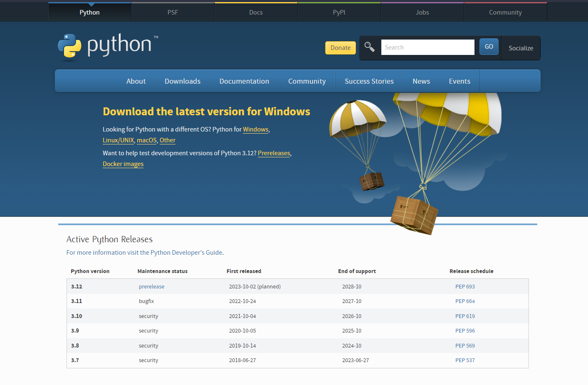Open the News navigation menu

tap(421, 81)
